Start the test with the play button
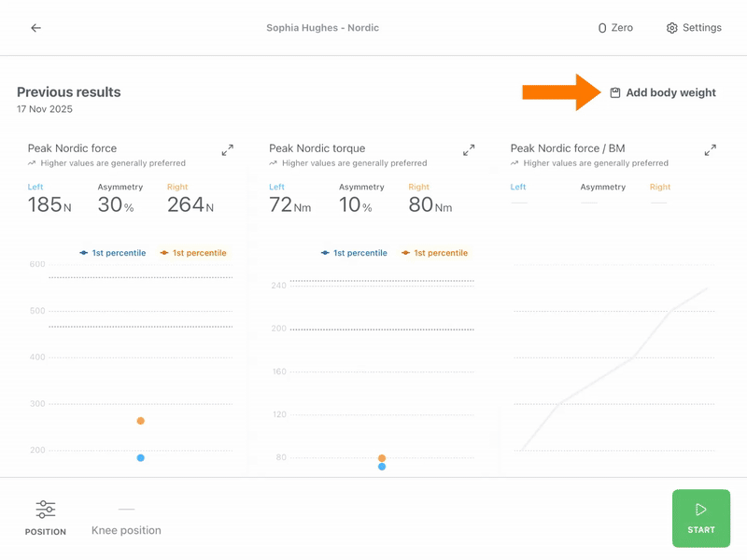This screenshot has width=747, height=560. click(701, 518)
